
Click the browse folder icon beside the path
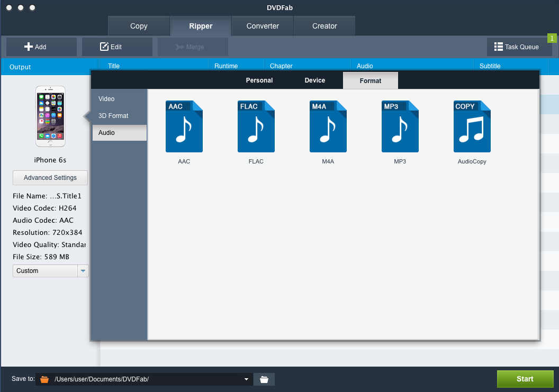point(264,379)
